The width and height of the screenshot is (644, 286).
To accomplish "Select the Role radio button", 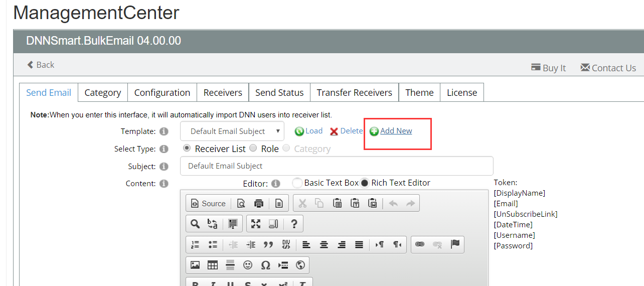I will coord(253,148).
